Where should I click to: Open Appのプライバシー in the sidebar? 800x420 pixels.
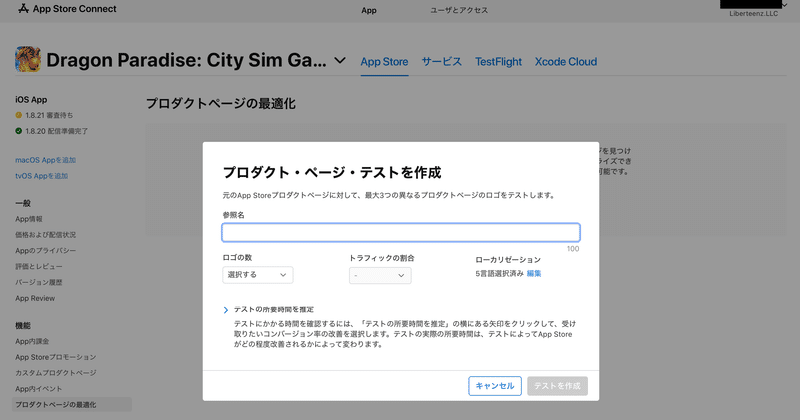(x=45, y=251)
